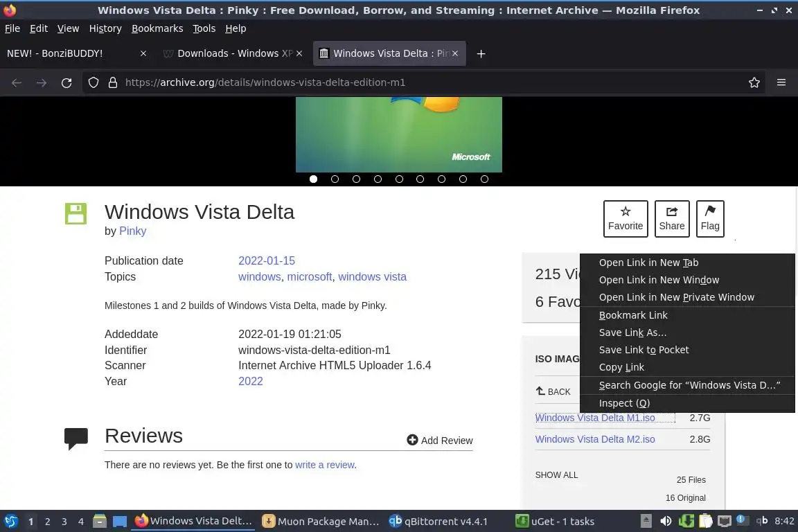798x532 pixels.
Task: Choose Copy Link in context menu
Action: pos(687,367)
